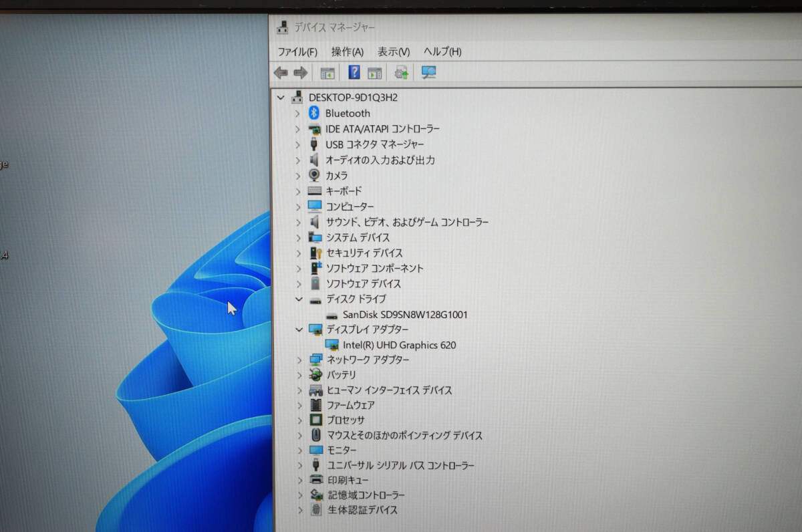This screenshot has width=802, height=532.
Task: Click the デバイス マネージャー window title text
Action: pyautogui.click(x=335, y=27)
